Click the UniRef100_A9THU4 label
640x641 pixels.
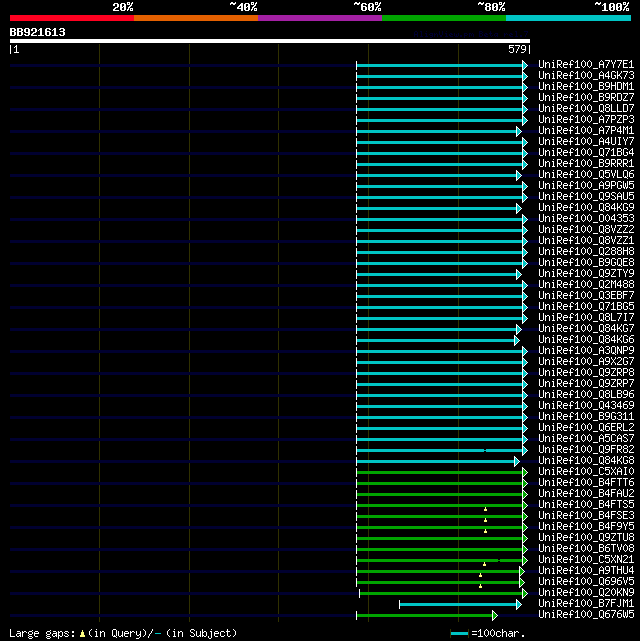[x=586, y=571]
